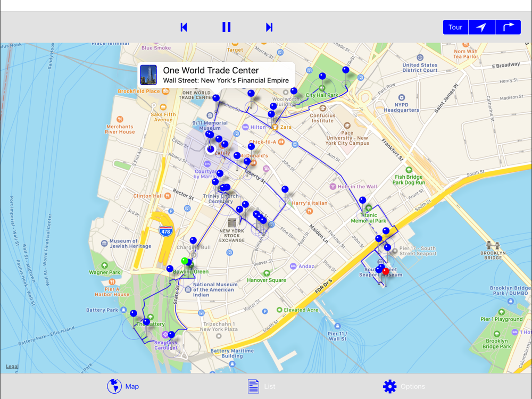Tap the Fish Bridge Park Dog Run marker
This screenshot has height=399, width=532.
[x=409, y=170]
